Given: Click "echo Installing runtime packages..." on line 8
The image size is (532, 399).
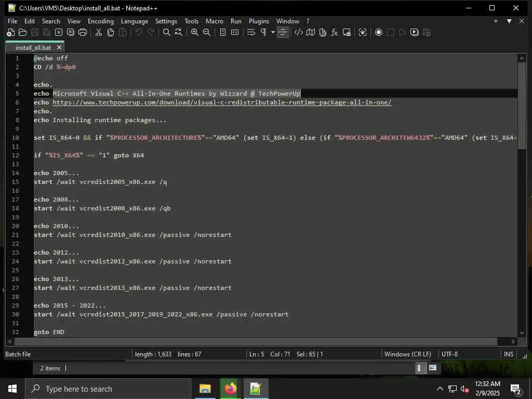Looking at the screenshot, I should [100, 120].
